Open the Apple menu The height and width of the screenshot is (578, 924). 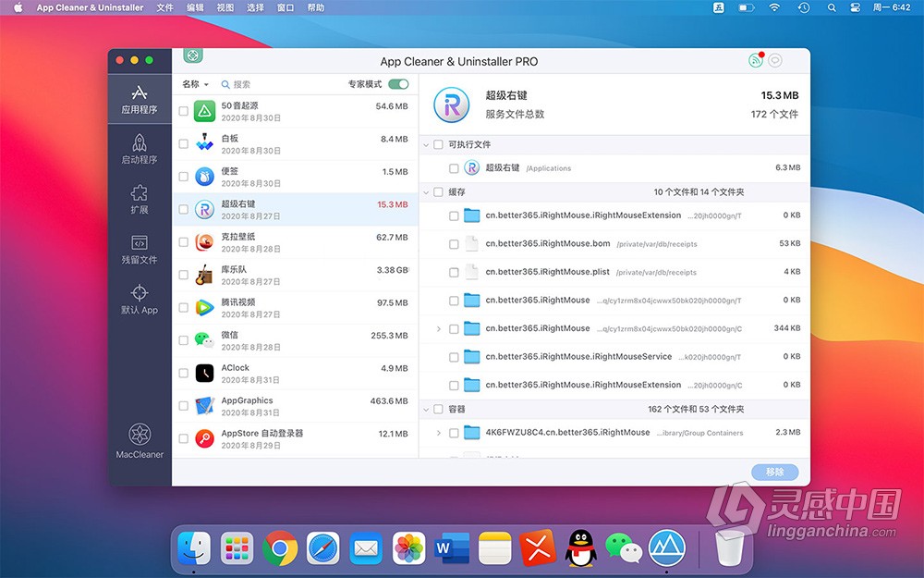coord(18,7)
